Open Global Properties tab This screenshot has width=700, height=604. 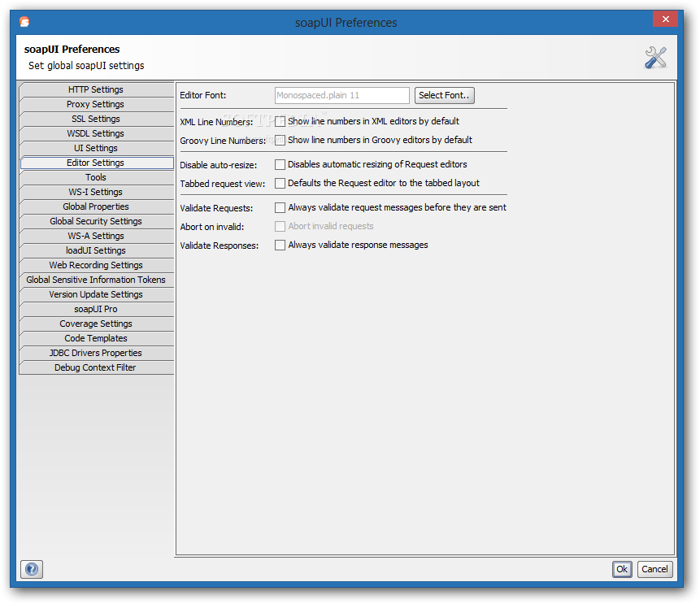[96, 206]
